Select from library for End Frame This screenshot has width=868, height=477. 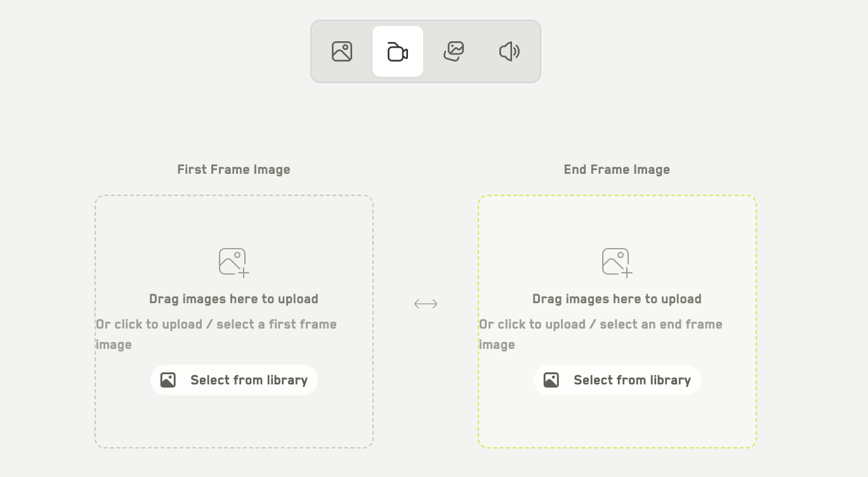click(x=617, y=380)
